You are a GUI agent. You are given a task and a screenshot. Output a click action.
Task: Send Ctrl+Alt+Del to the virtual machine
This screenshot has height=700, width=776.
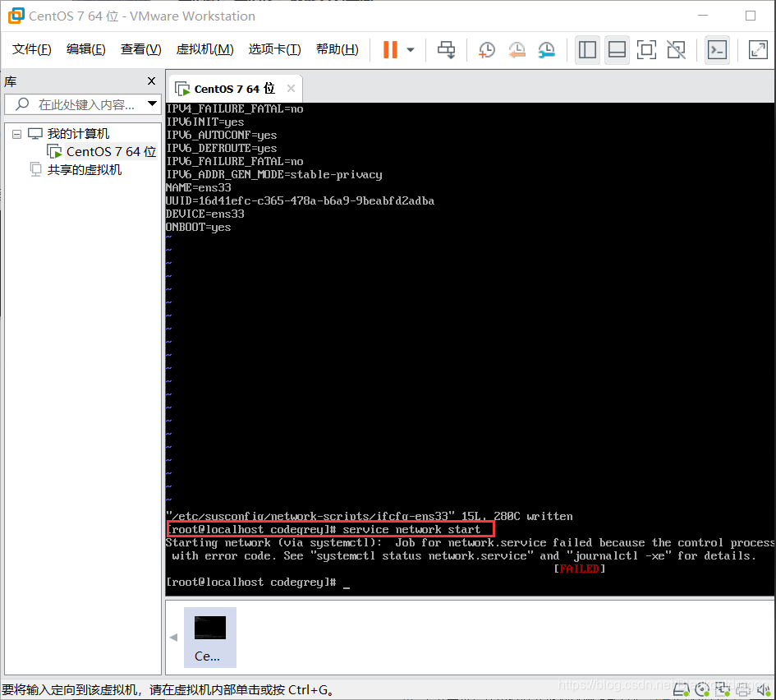coord(447,49)
